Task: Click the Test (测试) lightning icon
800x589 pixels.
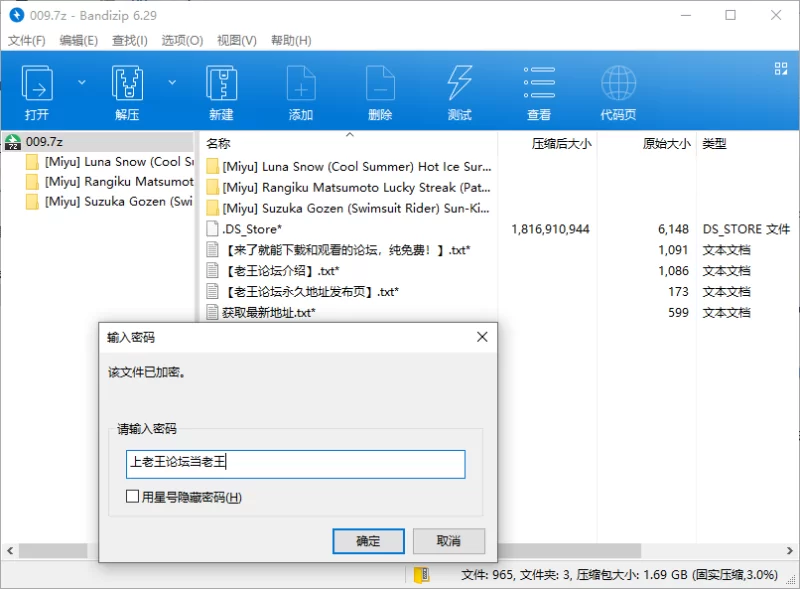Action: click(x=459, y=83)
